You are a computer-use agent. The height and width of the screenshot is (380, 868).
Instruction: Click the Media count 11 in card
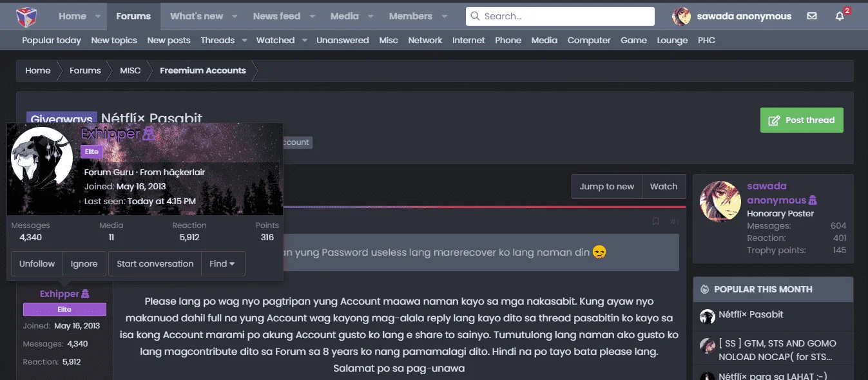point(111,237)
